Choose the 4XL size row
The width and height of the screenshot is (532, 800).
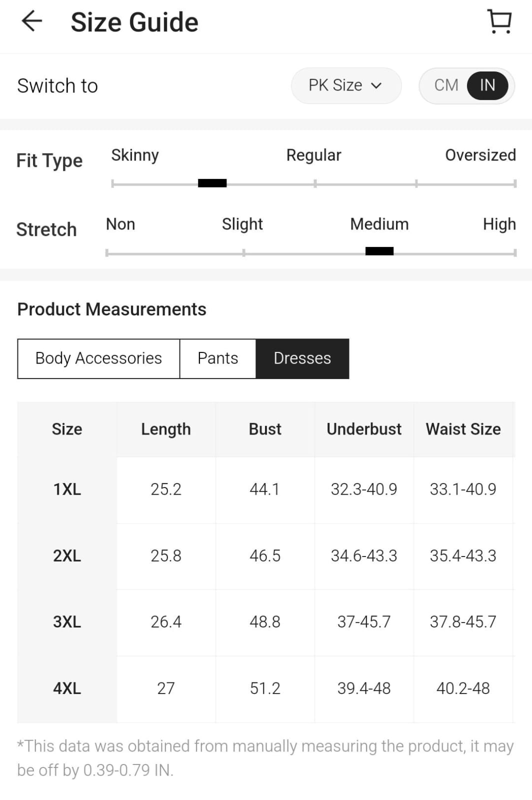[67, 688]
